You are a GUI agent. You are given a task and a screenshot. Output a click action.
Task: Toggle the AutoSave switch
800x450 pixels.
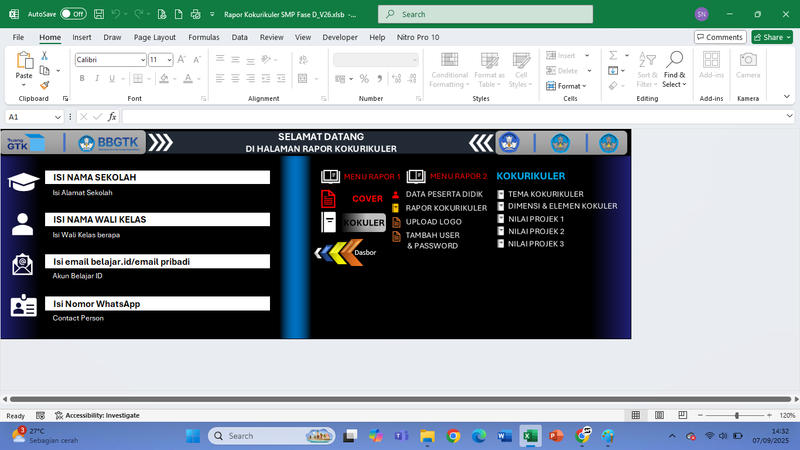pos(73,14)
